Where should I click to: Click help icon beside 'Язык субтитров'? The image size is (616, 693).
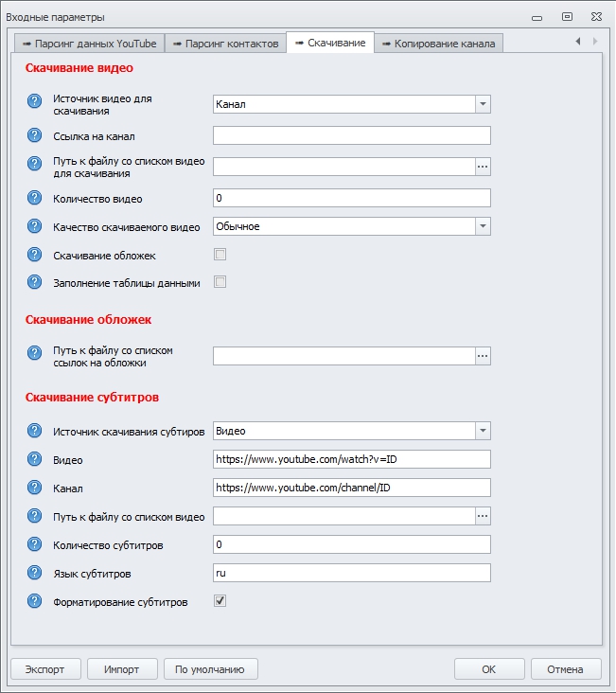[36, 573]
